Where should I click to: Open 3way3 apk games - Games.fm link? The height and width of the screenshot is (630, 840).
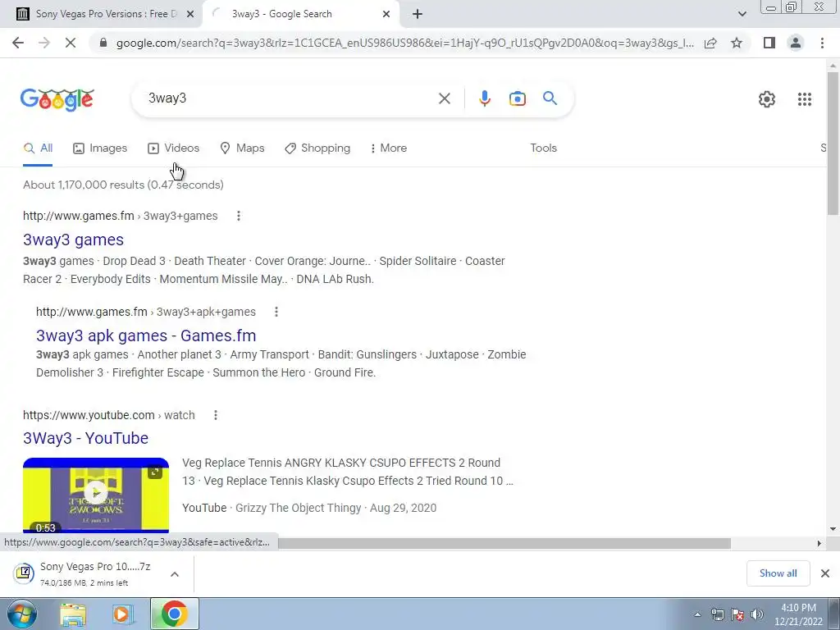(146, 336)
